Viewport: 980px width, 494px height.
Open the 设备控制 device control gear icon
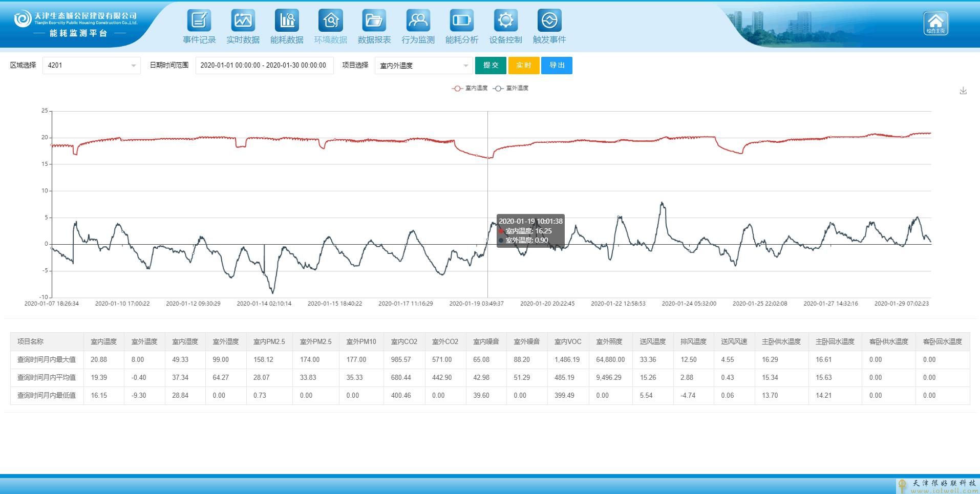click(505, 21)
